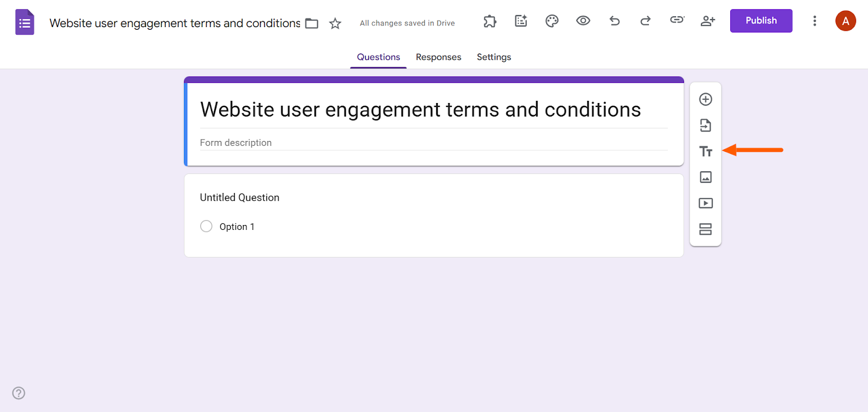Insert an image into the form
Image resolution: width=868 pixels, height=412 pixels.
pyautogui.click(x=705, y=177)
